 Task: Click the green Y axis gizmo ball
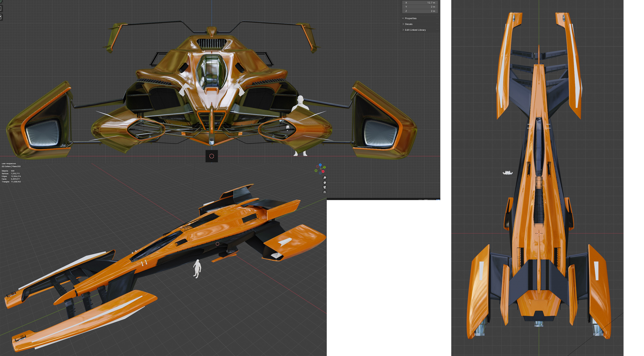tap(325, 167)
